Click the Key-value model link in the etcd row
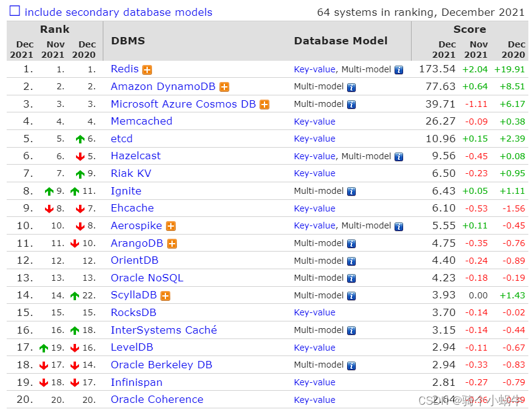This screenshot has height=412, width=532. (314, 139)
